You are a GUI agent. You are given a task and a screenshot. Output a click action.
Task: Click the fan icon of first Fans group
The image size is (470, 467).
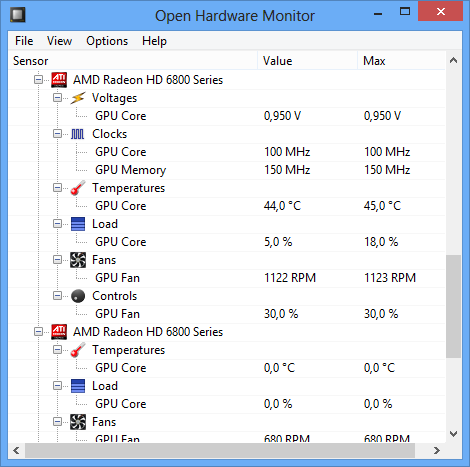tap(78, 260)
